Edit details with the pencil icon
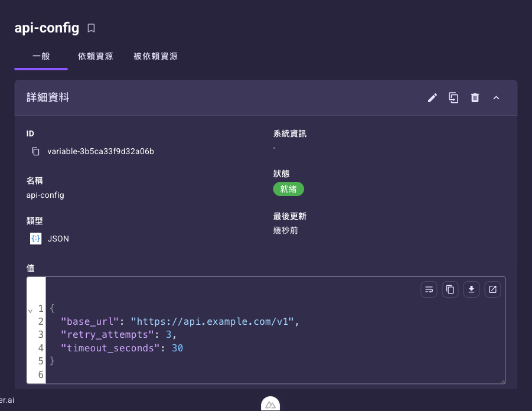 coord(432,98)
